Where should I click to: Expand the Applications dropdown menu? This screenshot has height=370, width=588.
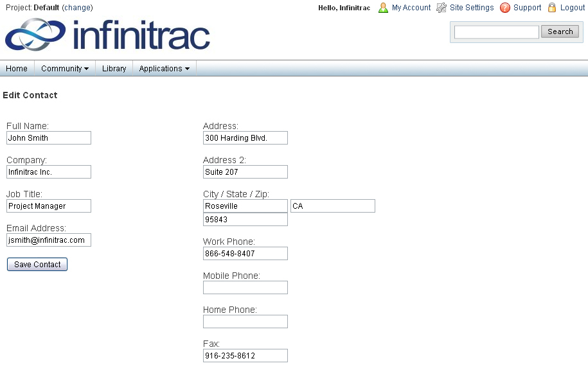tap(165, 69)
